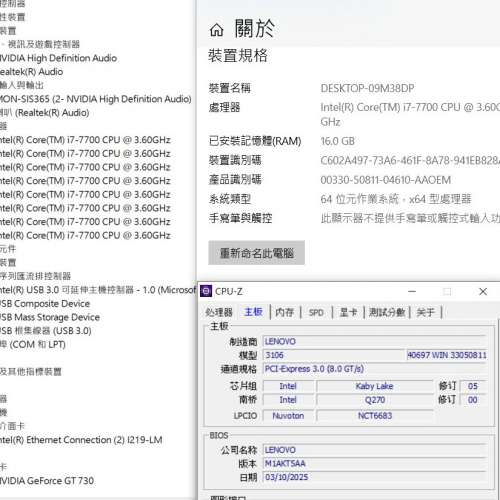Click the device ID value starting C602A497

pos(410,161)
